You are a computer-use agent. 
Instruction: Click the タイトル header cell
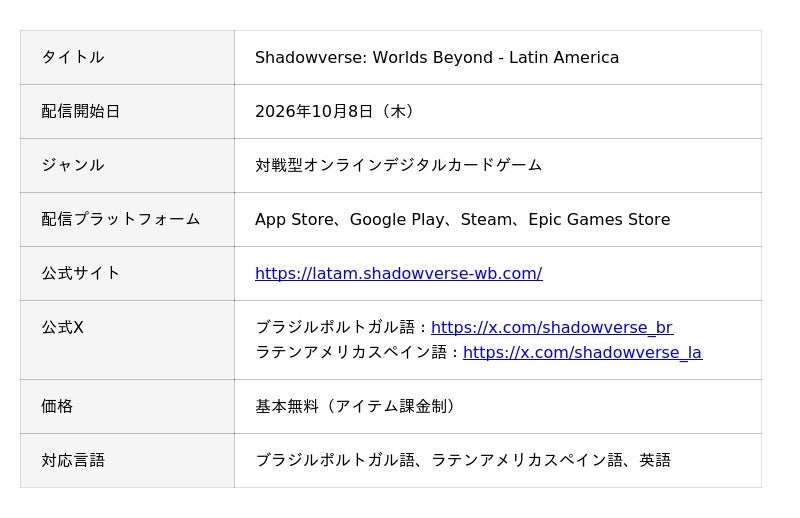pos(128,58)
